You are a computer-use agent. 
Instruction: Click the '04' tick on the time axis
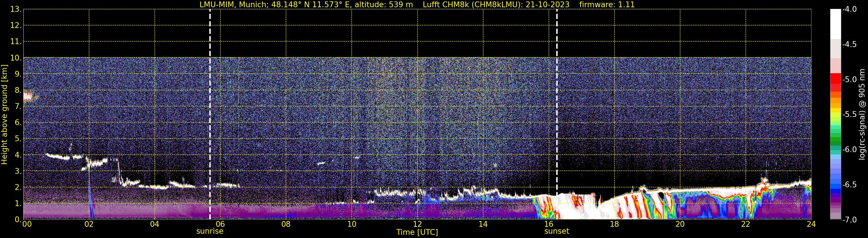click(155, 224)
